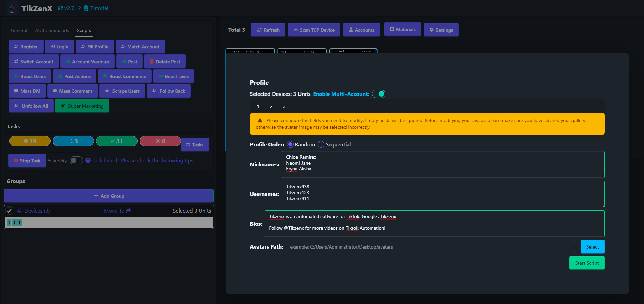Click the All Devices (3) label

[x=33, y=211]
